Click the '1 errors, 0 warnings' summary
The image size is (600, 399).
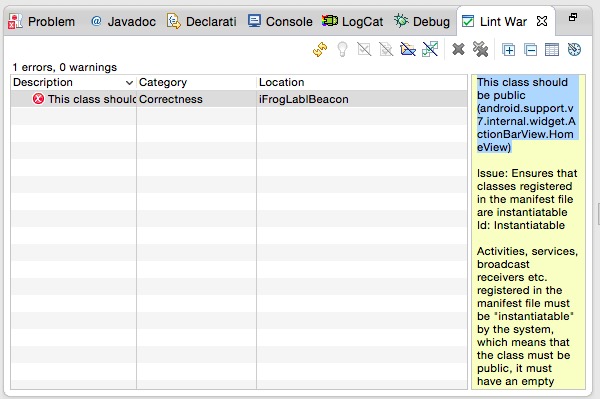64,67
